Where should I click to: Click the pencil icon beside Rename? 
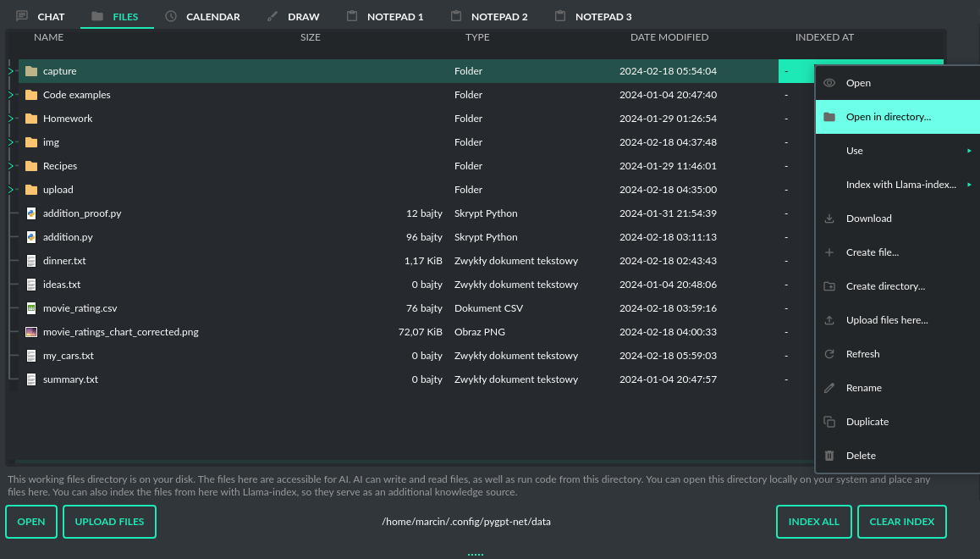click(829, 388)
